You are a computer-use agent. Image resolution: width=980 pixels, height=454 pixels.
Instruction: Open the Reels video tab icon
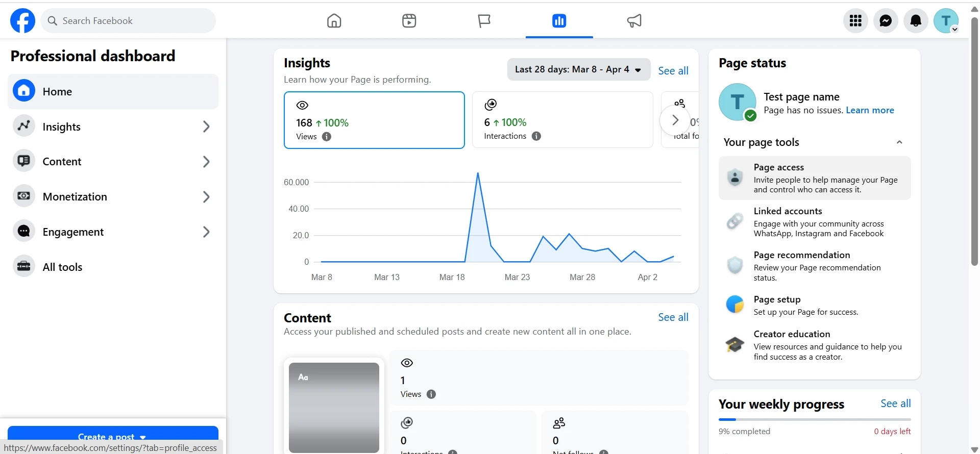coord(409,21)
